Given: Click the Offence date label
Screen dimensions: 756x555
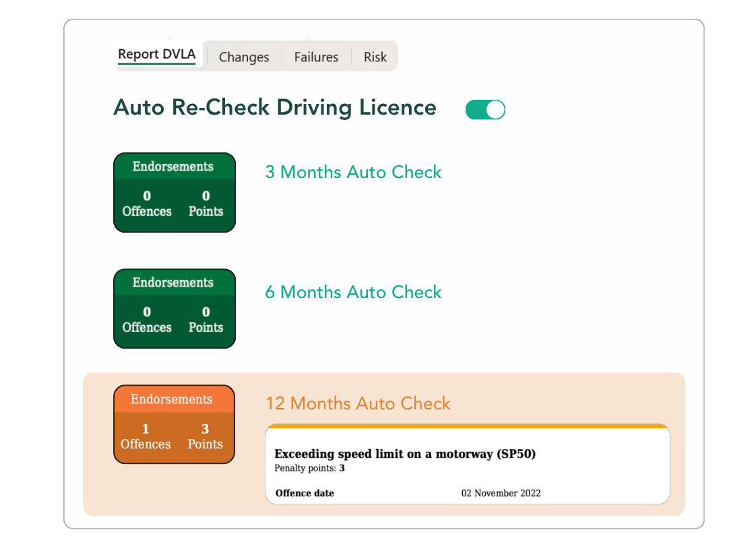Looking at the screenshot, I should point(305,493).
